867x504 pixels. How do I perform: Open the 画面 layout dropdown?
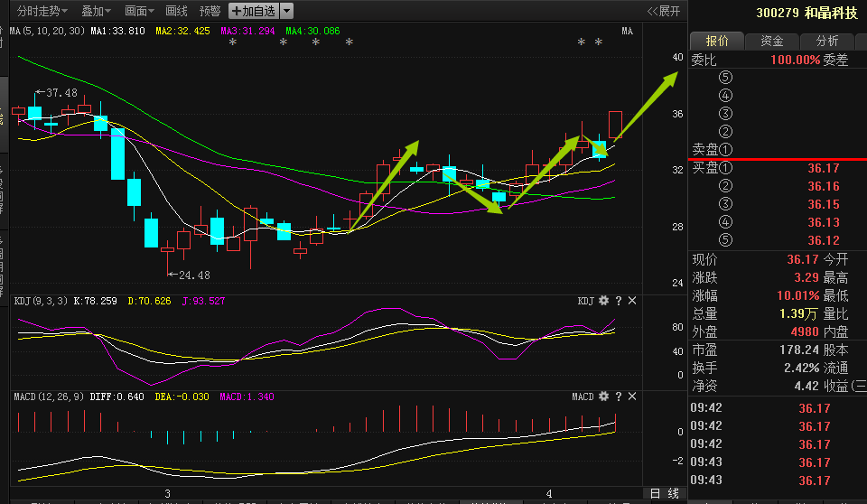pos(139,11)
